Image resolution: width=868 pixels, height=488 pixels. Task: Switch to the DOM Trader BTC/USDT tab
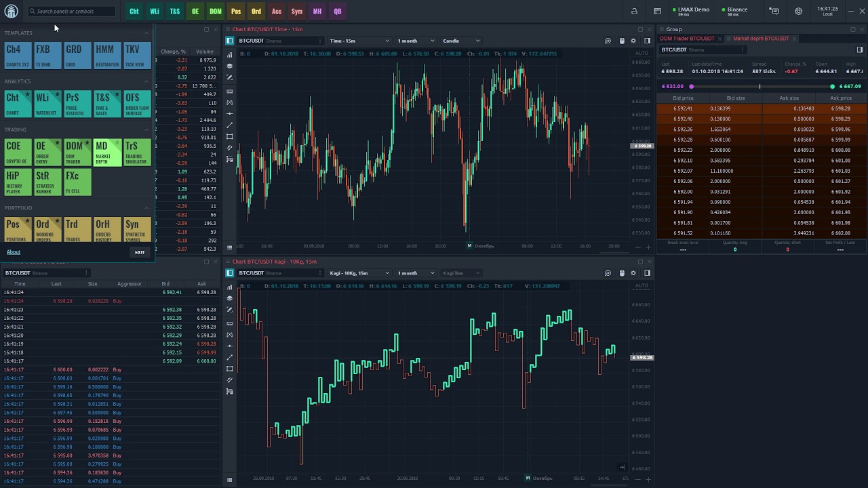coord(687,39)
